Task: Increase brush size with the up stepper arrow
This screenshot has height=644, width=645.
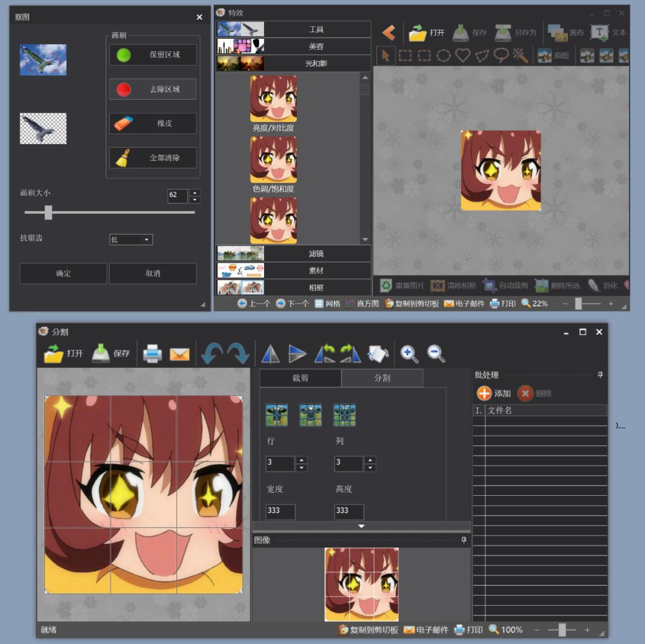Action: [195, 192]
